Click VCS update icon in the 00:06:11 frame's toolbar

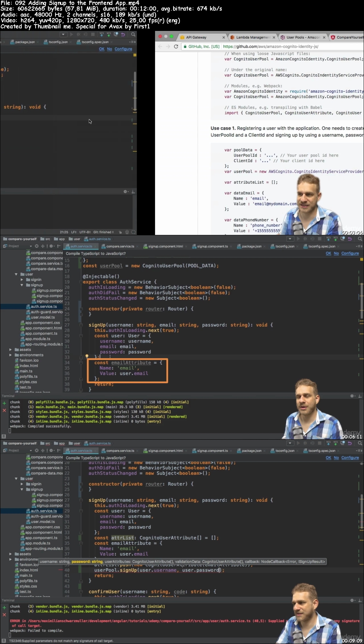(328, 239)
